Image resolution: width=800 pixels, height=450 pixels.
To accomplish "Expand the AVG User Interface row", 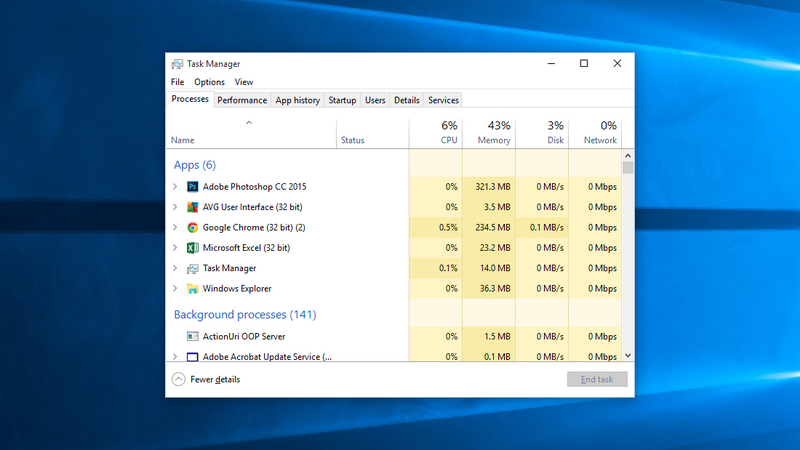I will click(x=175, y=207).
